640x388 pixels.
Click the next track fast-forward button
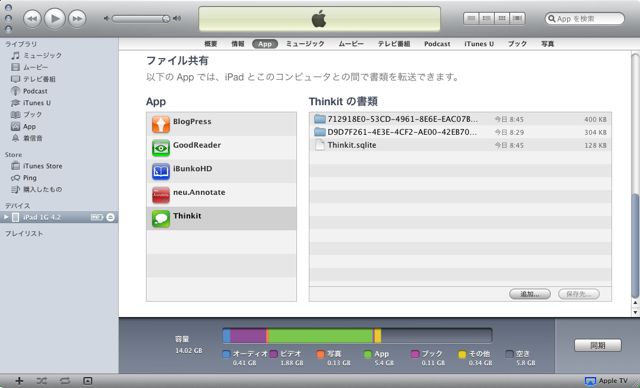tap(77, 18)
